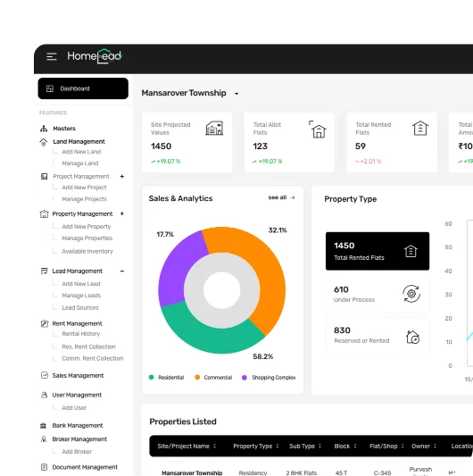Open the Mansarover Township dropdown
The width and height of the screenshot is (473, 476).
(236, 94)
